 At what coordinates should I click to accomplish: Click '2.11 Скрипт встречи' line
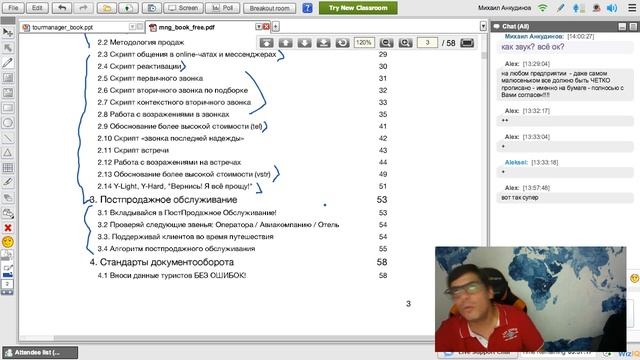[133, 150]
